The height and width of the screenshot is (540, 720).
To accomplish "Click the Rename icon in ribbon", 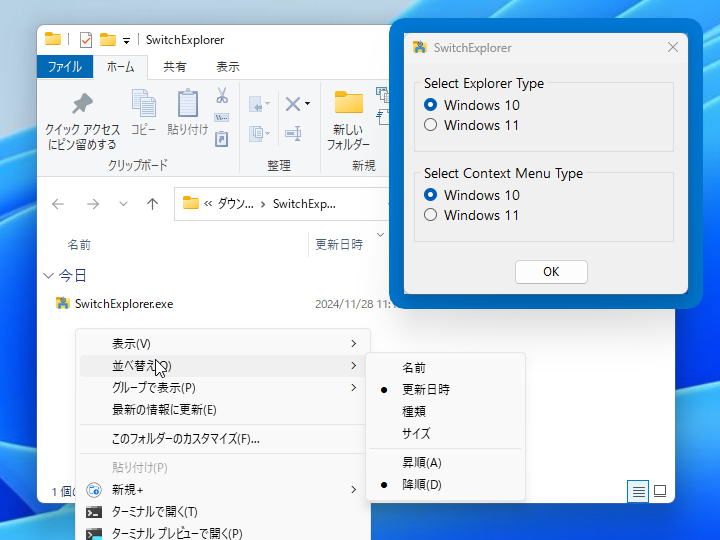I will (x=293, y=134).
